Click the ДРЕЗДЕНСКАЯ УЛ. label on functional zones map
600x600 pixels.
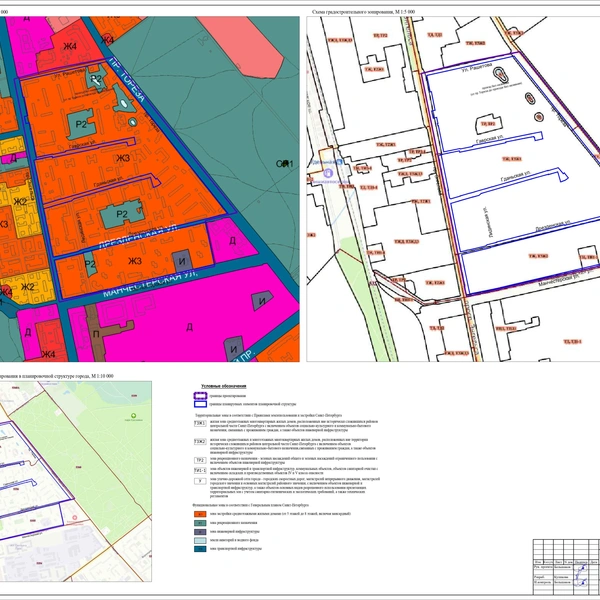click(139, 236)
